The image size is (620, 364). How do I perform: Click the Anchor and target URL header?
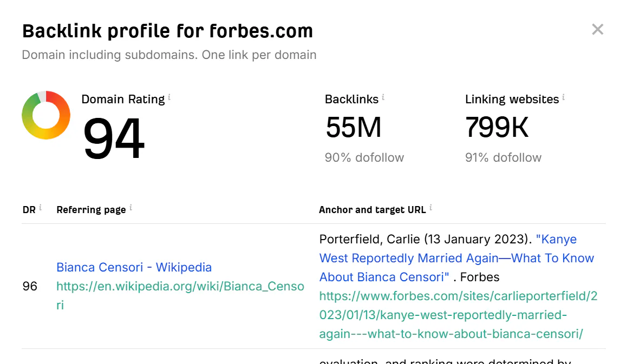point(373,210)
